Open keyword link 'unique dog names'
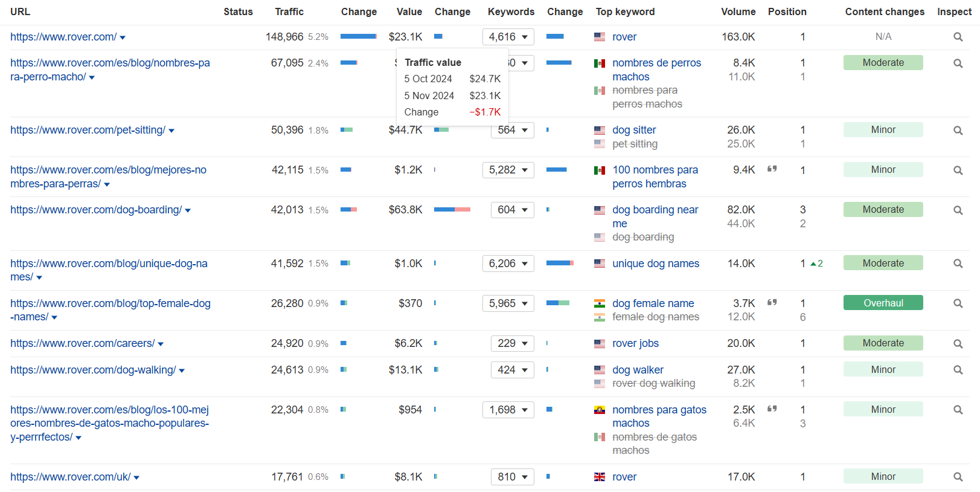980x492 pixels. tap(656, 264)
